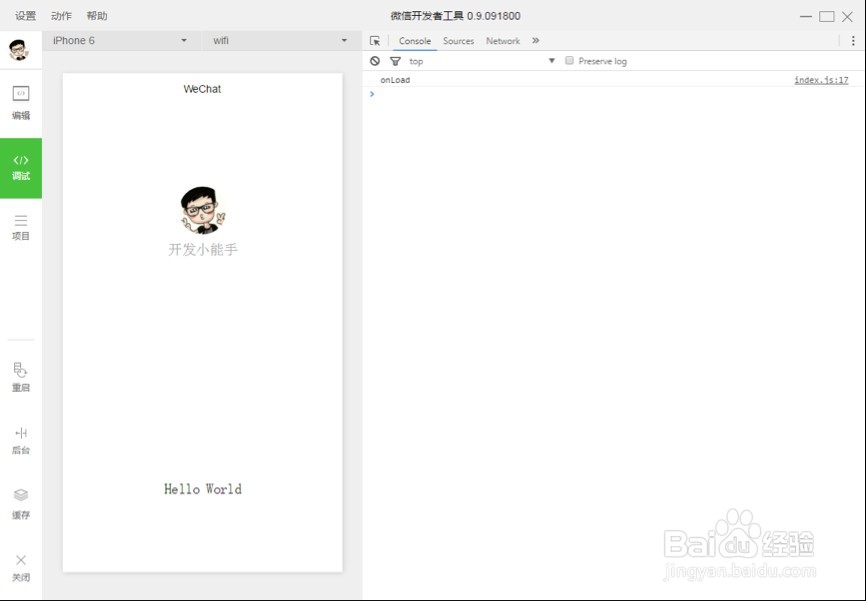Image resolution: width=866 pixels, height=601 pixels.
Task: Click the onLoad console log entry
Action: 395,80
